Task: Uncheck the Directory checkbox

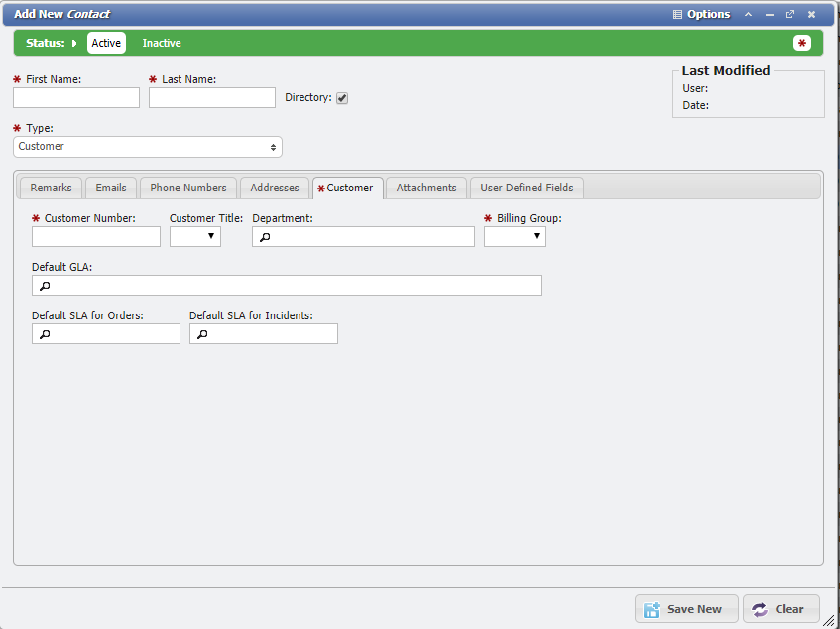Action: pyautogui.click(x=341, y=97)
